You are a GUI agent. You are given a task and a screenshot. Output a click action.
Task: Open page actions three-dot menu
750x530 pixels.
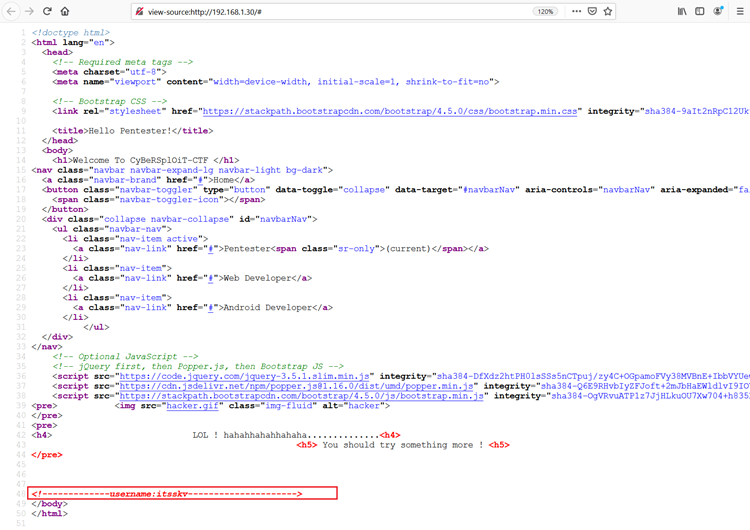click(x=576, y=12)
